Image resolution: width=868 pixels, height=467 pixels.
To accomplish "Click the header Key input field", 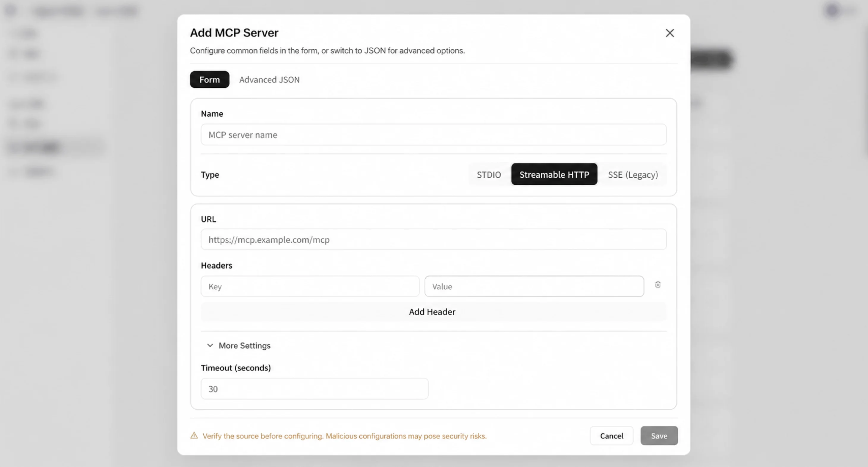I will point(310,287).
